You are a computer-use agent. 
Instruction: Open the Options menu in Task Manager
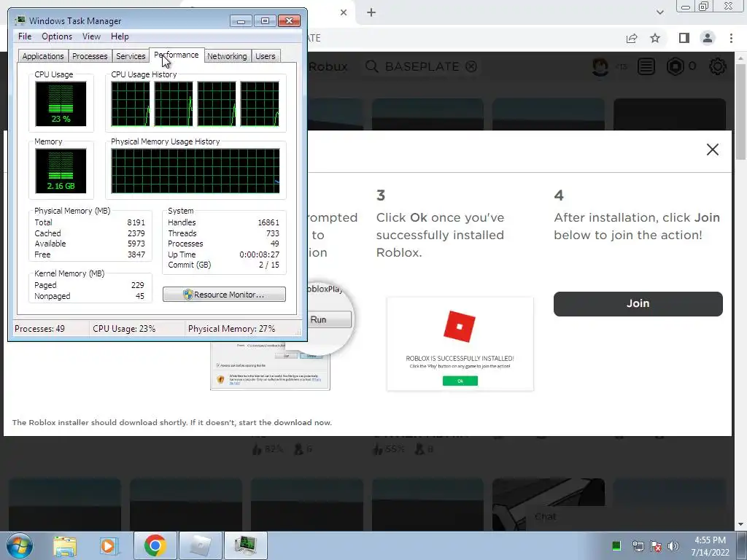[x=57, y=36]
